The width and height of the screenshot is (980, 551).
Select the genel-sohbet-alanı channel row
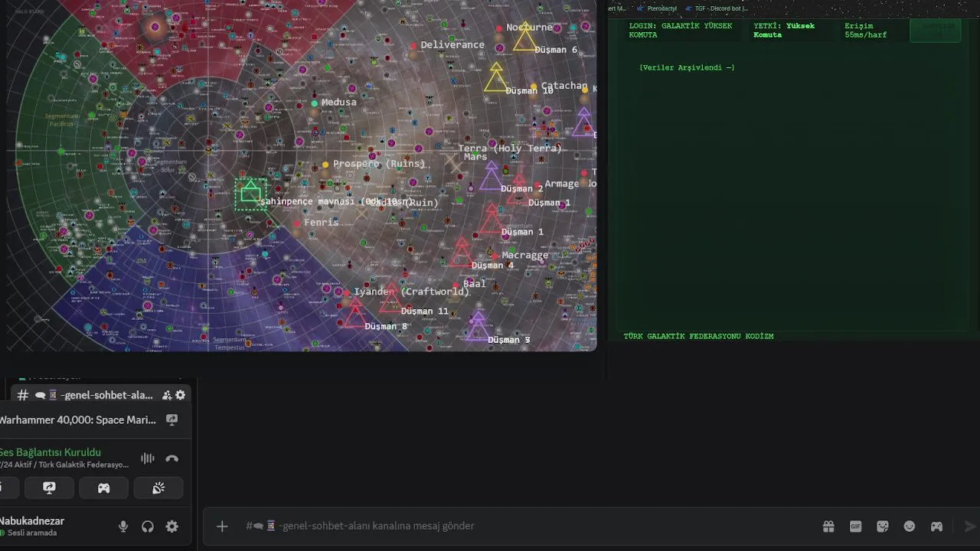pos(100,395)
